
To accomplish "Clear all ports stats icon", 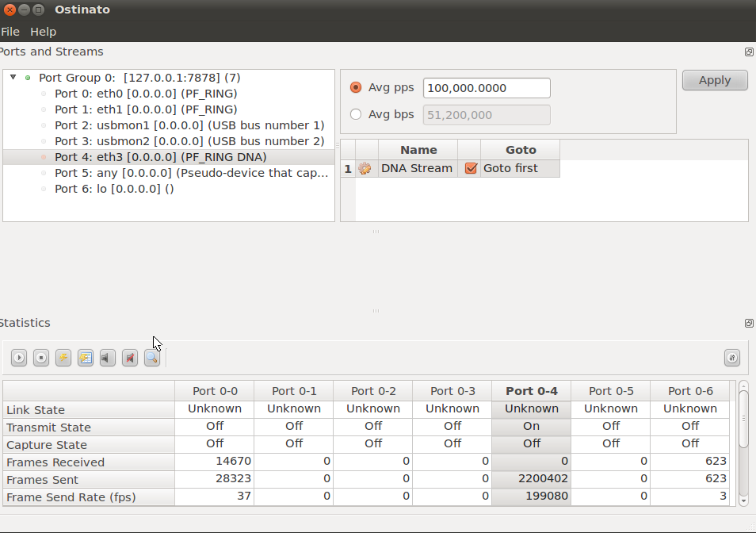I will (86, 358).
